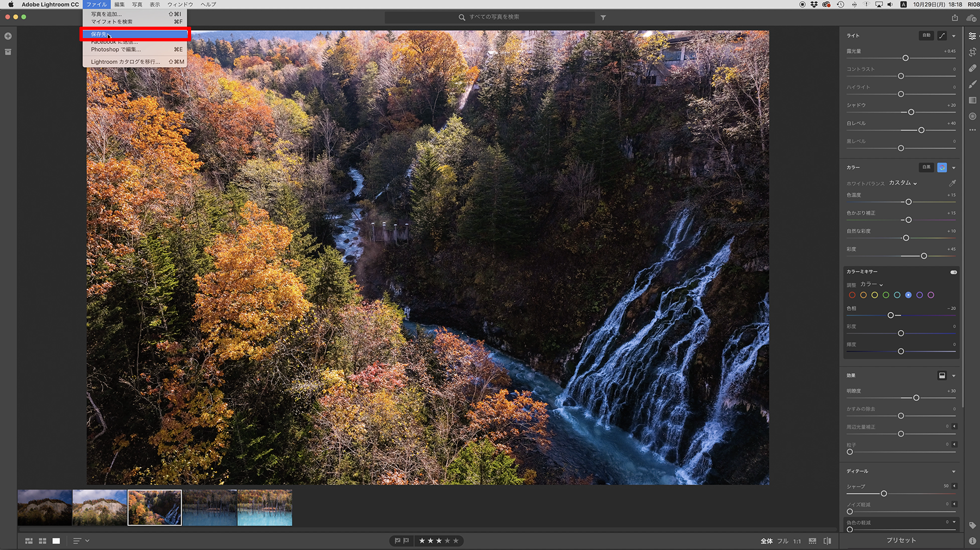Open the My Photos library icon

point(8,52)
